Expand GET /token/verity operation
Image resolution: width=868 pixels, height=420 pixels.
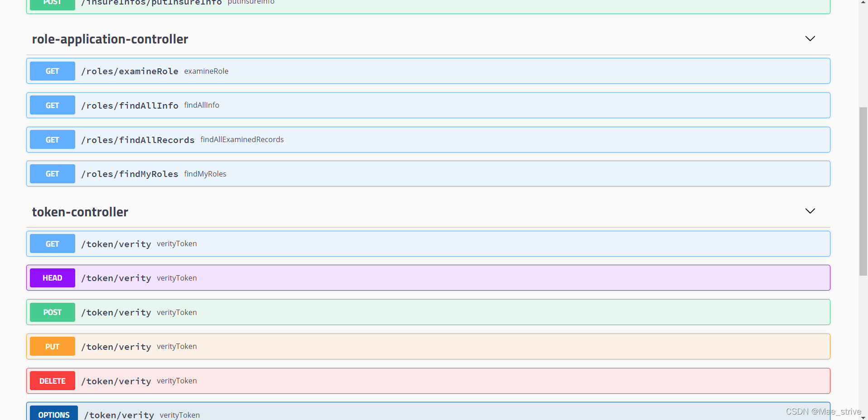428,243
